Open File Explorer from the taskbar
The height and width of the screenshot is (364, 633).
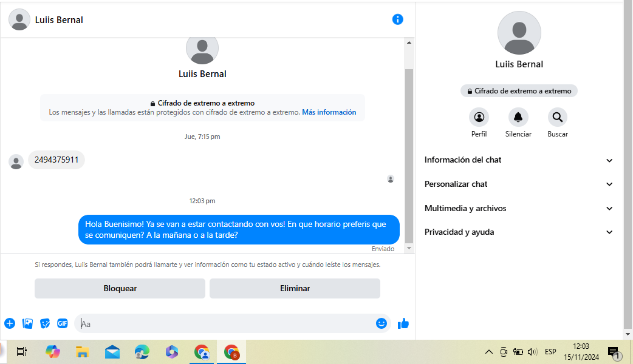tap(82, 352)
